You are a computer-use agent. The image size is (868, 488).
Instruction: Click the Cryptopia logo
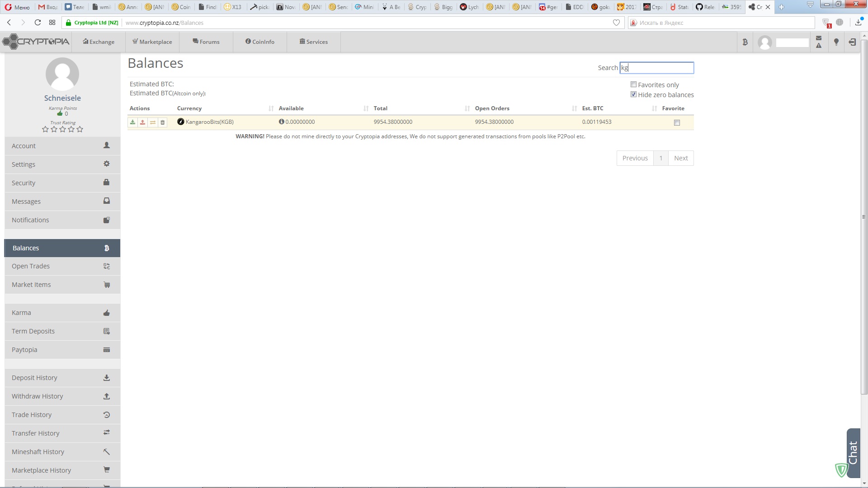[36, 42]
